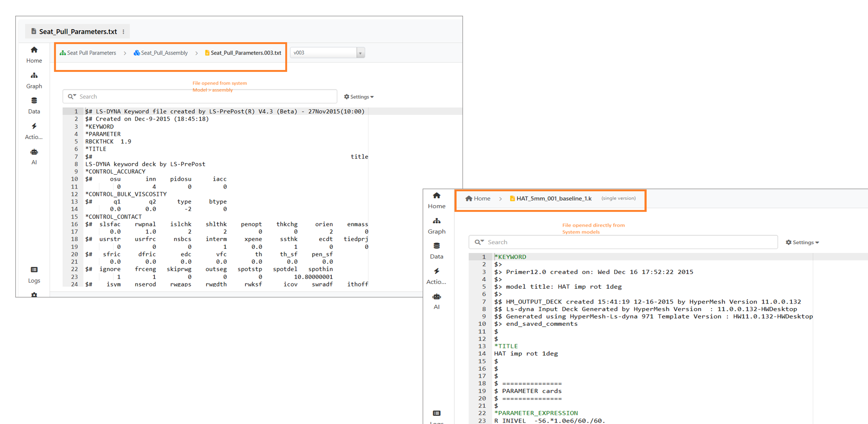This screenshot has height=424, width=868.
Task: Open the v003 version dropdown
Action: tap(360, 53)
